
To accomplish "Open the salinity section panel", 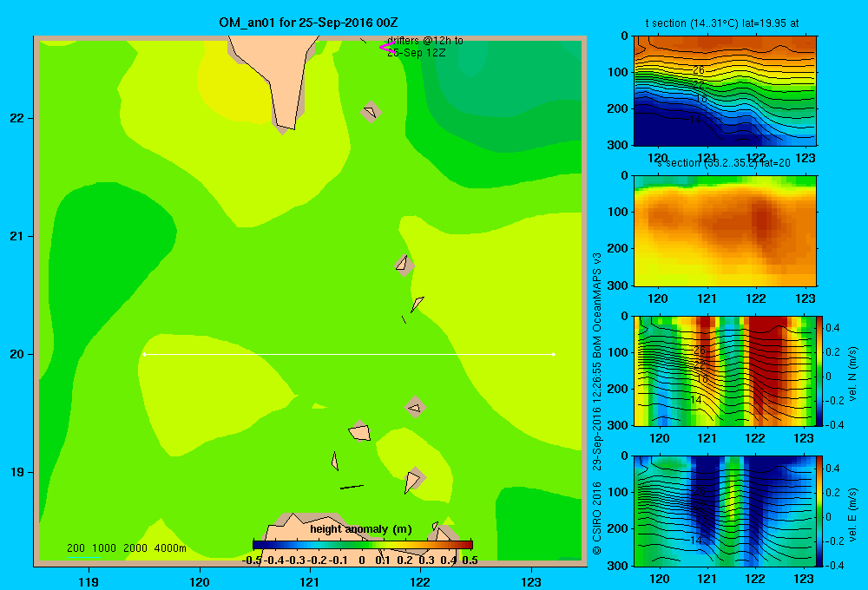I will point(725,231).
